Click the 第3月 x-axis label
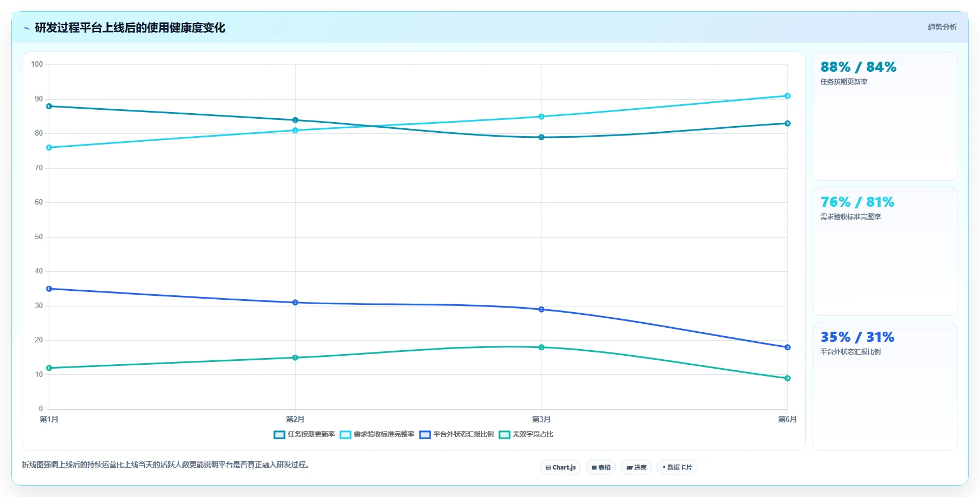 coord(542,419)
